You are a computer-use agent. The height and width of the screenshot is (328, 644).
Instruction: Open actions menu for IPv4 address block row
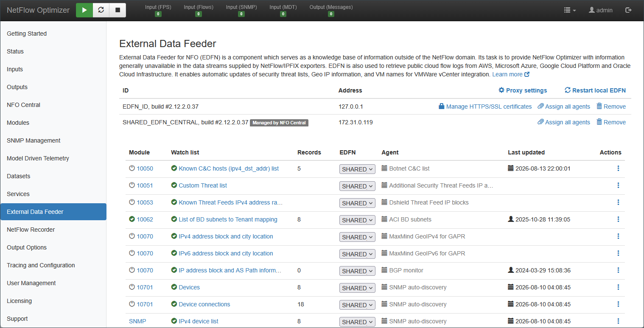click(x=618, y=236)
